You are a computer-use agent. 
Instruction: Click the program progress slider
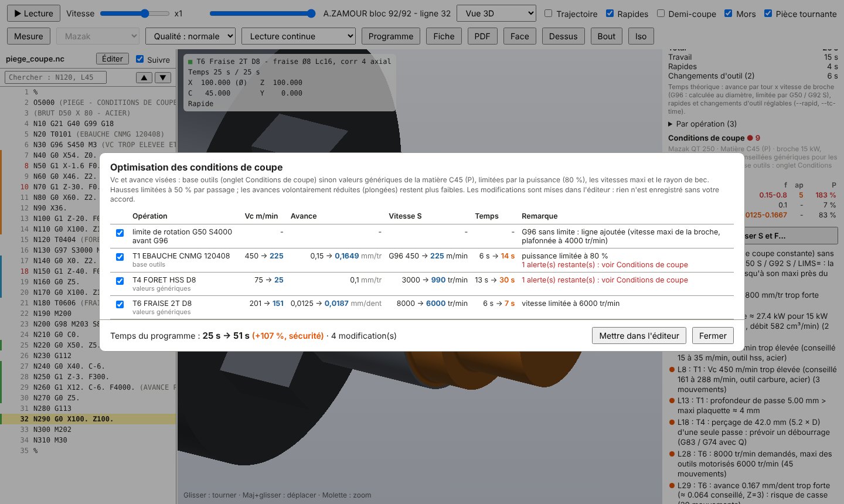point(263,13)
